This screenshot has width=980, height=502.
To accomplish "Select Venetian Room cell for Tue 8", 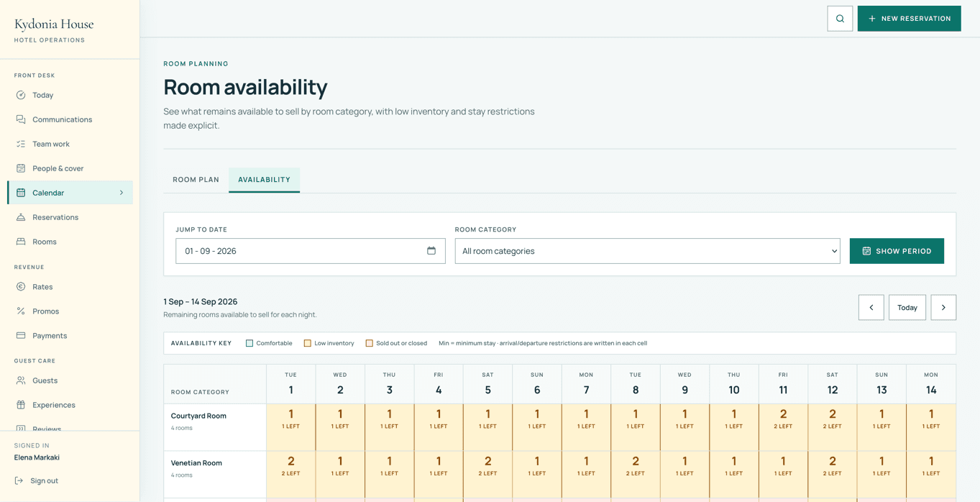I will pos(636,475).
